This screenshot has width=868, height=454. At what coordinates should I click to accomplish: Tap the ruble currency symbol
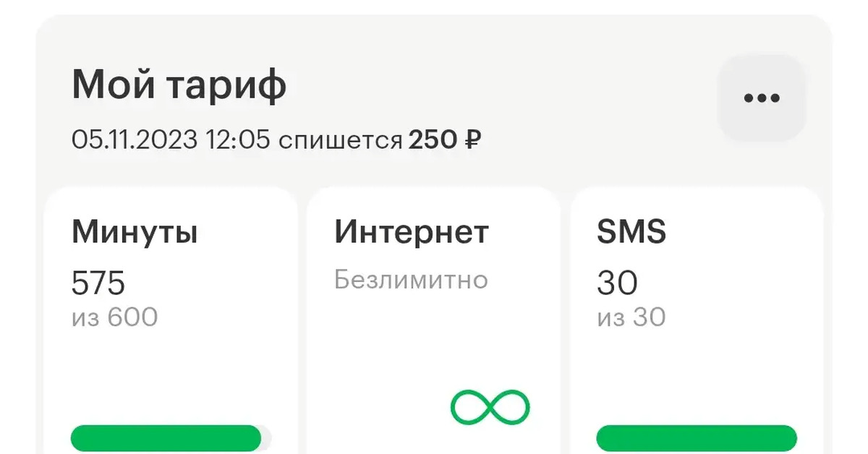coord(471,140)
